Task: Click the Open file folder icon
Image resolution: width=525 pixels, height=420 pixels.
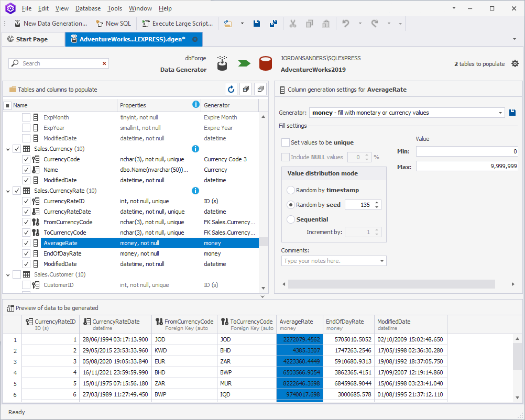Action: pos(228,24)
